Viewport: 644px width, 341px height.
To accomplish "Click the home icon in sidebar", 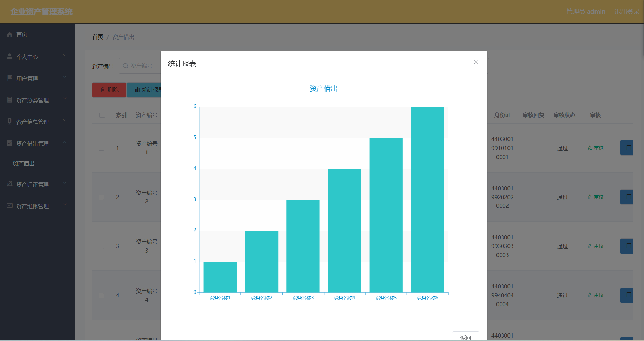I will 10,34.
